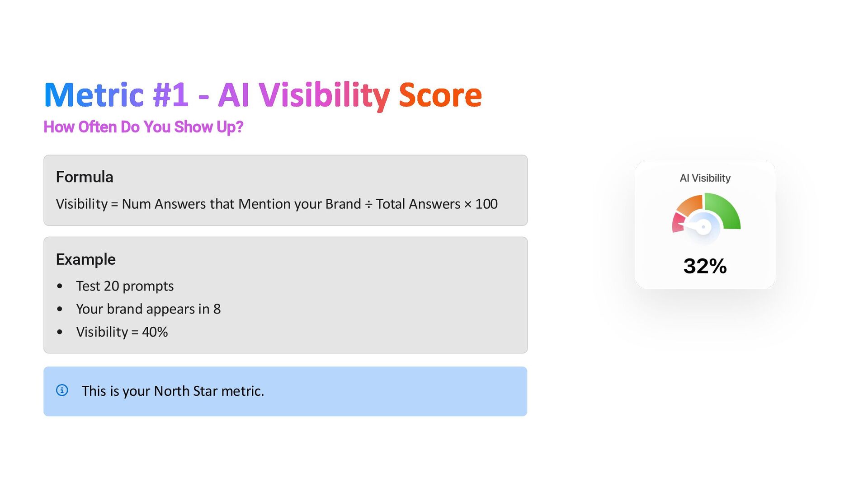This screenshot has height=488, width=868.
Task: Select the "Your brand appears in 8" bullet
Action: point(148,309)
